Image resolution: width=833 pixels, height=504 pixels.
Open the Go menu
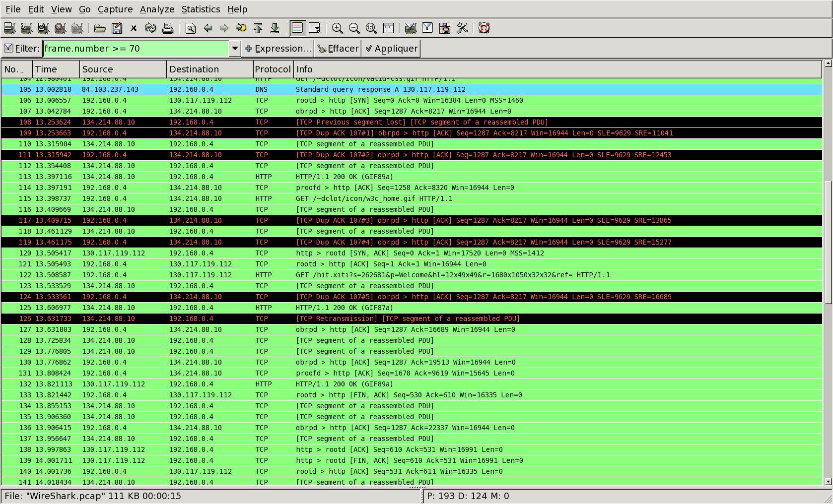coord(85,9)
